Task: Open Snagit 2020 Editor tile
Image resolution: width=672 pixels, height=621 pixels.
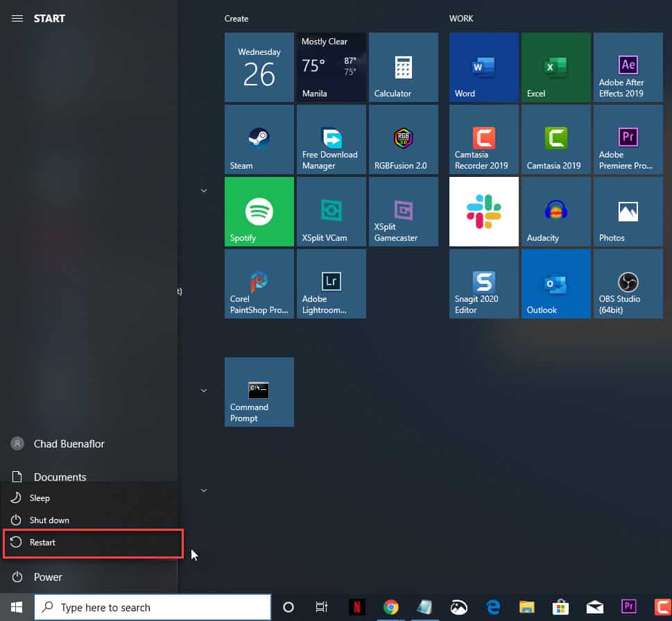Action: [x=483, y=284]
